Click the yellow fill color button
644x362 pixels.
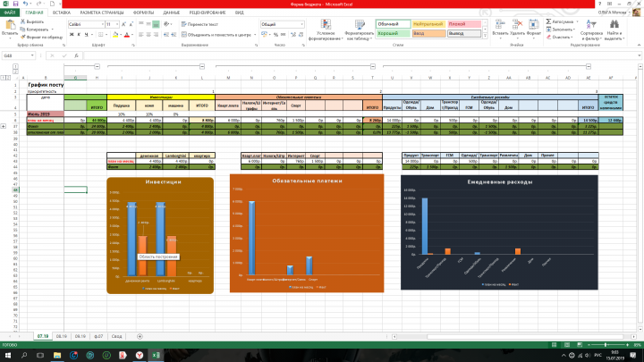(115, 35)
